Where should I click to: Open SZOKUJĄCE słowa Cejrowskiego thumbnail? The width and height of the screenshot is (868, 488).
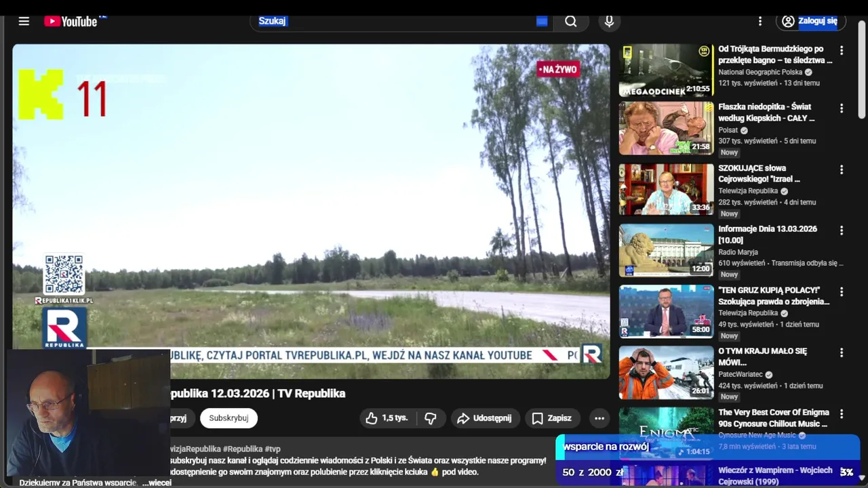pos(666,189)
